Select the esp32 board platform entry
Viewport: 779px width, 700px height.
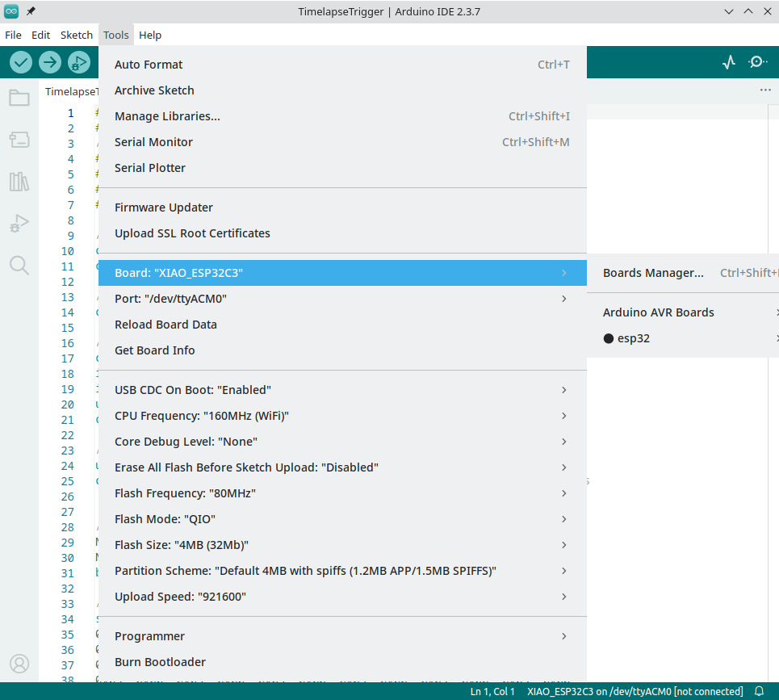click(683, 338)
